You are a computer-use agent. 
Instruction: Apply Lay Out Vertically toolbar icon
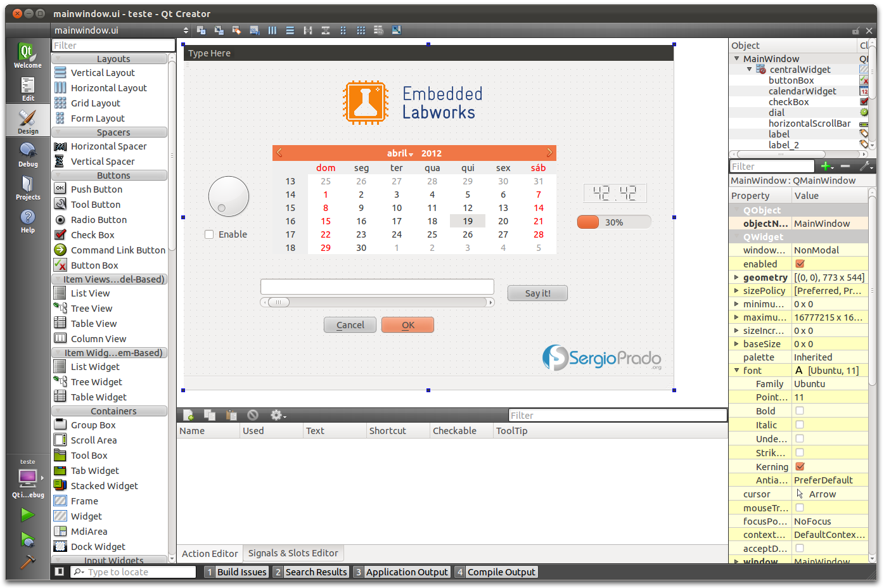coord(290,30)
